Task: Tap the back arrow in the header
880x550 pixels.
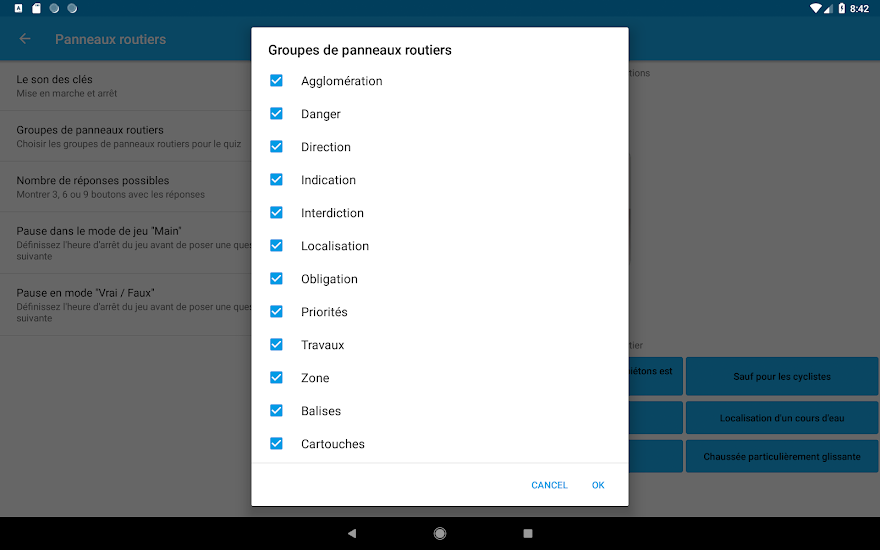Action: click(x=25, y=39)
